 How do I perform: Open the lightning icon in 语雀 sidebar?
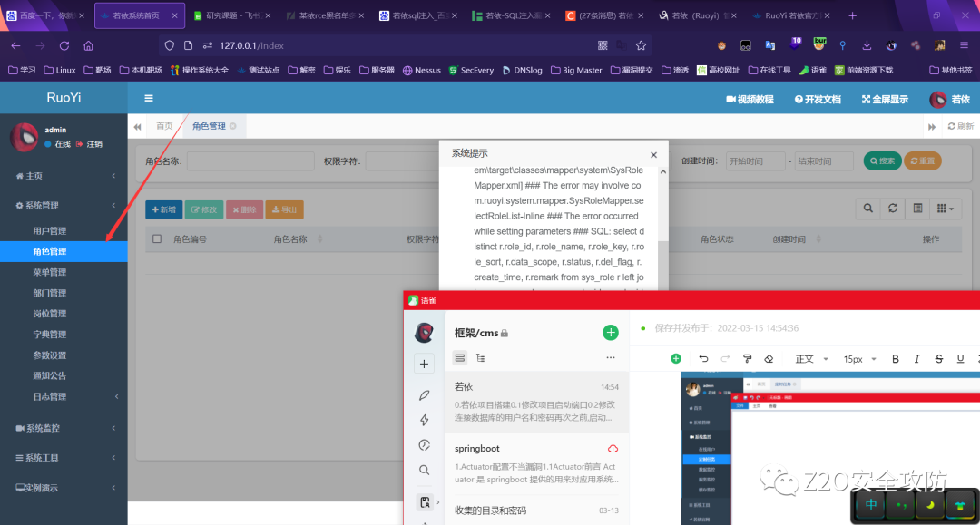(424, 420)
